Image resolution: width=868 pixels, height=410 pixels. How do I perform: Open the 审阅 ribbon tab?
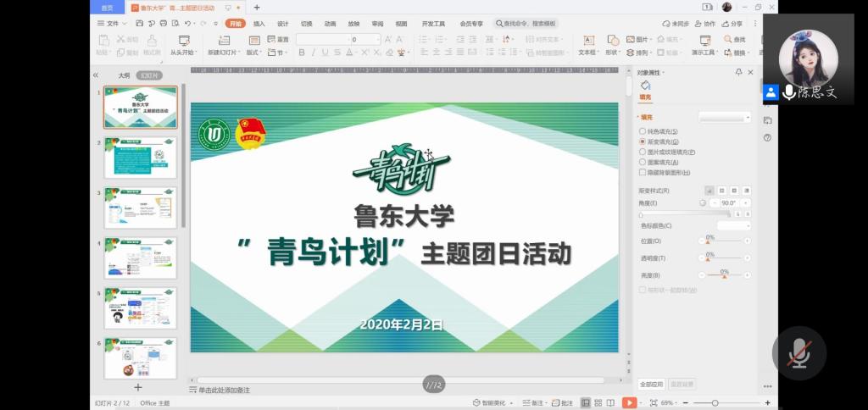point(377,24)
